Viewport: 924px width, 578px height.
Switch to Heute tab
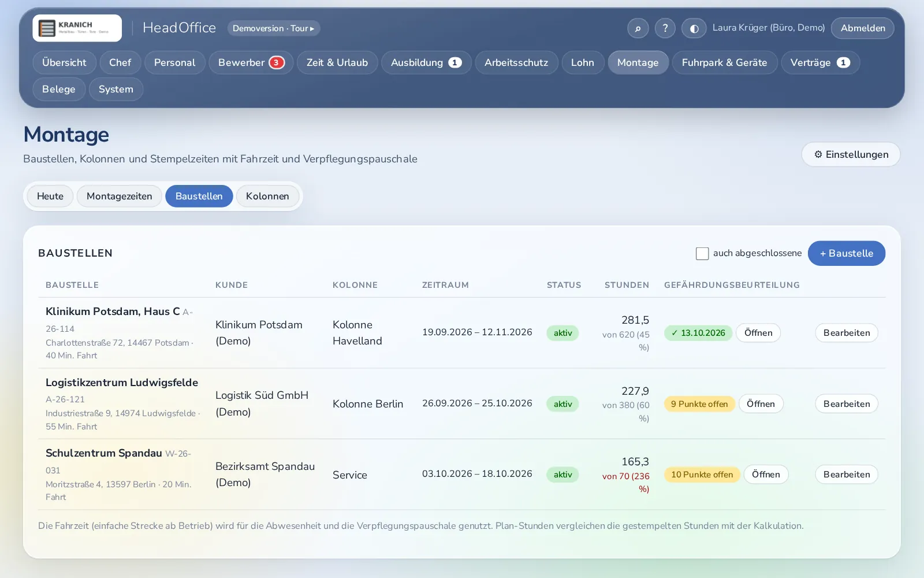(x=50, y=196)
